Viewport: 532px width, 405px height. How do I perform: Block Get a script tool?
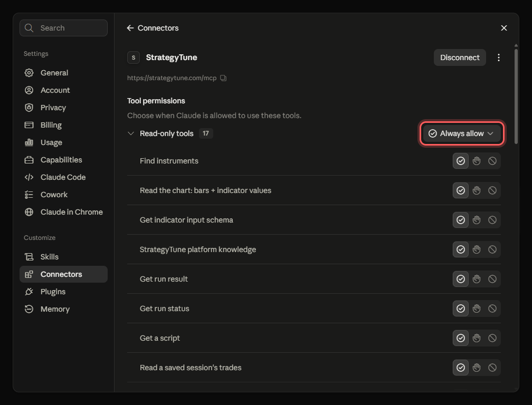(x=492, y=338)
